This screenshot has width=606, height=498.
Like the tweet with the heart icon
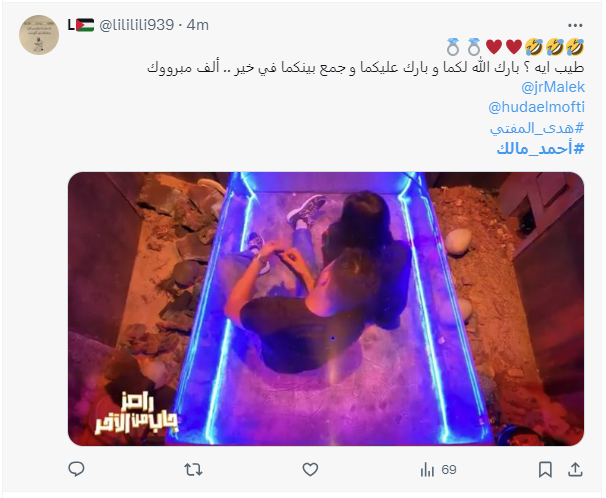pyautogui.click(x=310, y=469)
